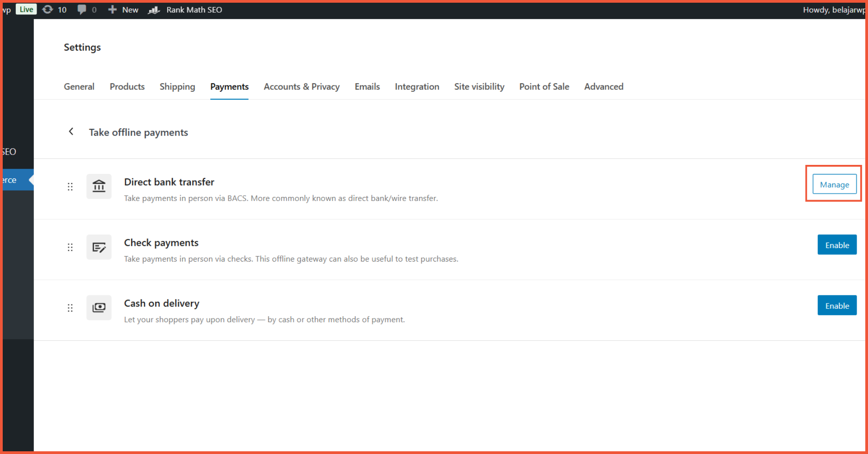Switch to the General tab

point(79,86)
